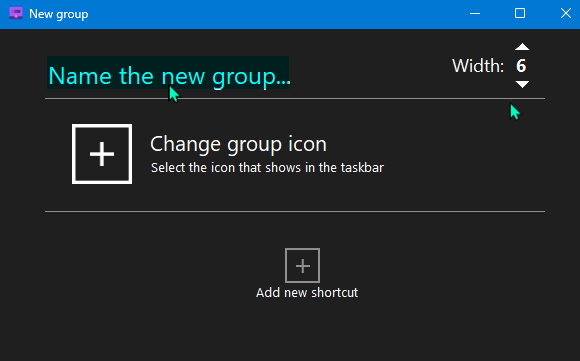580x361 pixels.
Task: Increase width with the up arrow
Action: tap(522, 47)
